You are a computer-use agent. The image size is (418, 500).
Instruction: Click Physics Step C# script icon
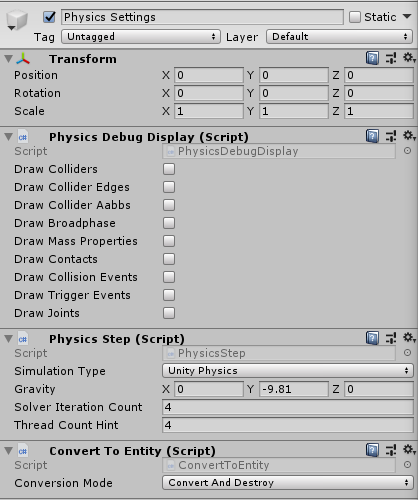pyautogui.click(x=23, y=339)
